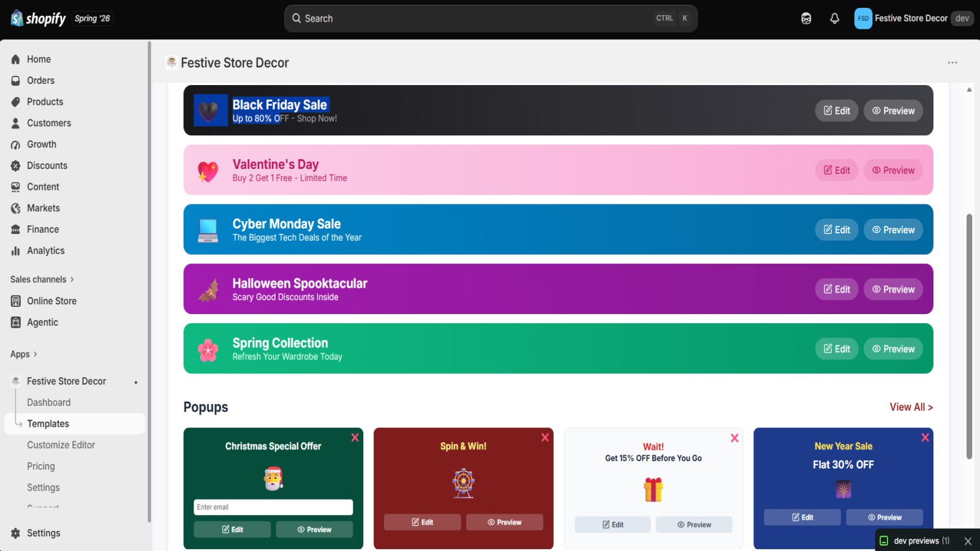The image size is (980, 551).
Task: Click the Home icon in sidebar
Action: tap(16, 59)
